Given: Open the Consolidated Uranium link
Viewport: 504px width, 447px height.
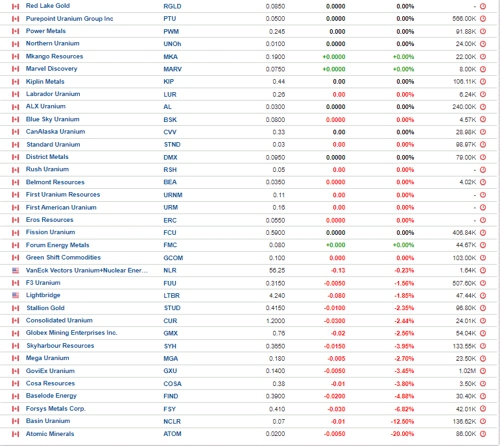Looking at the screenshot, I should [59, 320].
